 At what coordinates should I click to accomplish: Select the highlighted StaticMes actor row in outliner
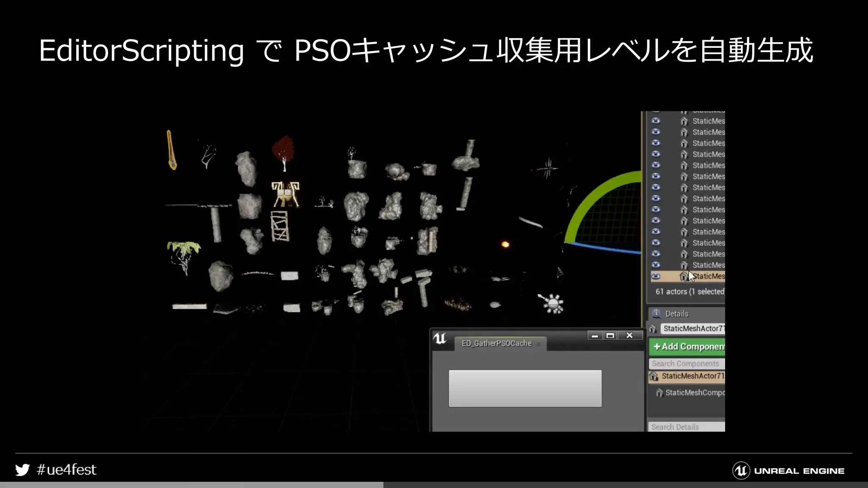(x=687, y=276)
